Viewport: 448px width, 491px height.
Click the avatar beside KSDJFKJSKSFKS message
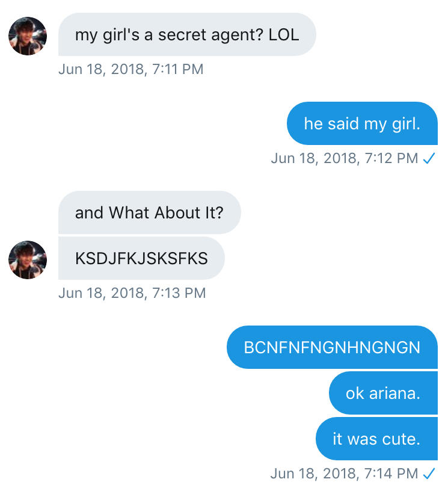28,259
